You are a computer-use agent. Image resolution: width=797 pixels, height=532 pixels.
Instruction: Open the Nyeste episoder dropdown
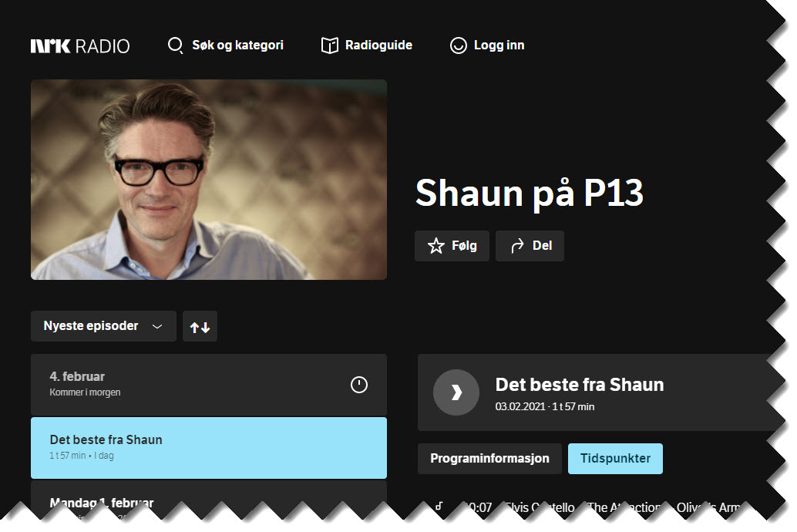coord(103,326)
